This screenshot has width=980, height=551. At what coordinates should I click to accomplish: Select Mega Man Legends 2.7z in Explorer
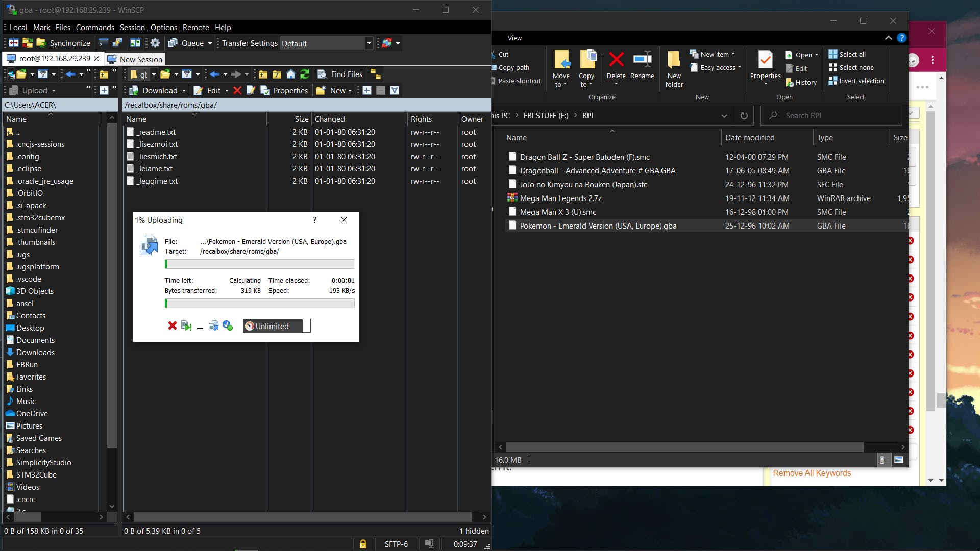pos(560,198)
